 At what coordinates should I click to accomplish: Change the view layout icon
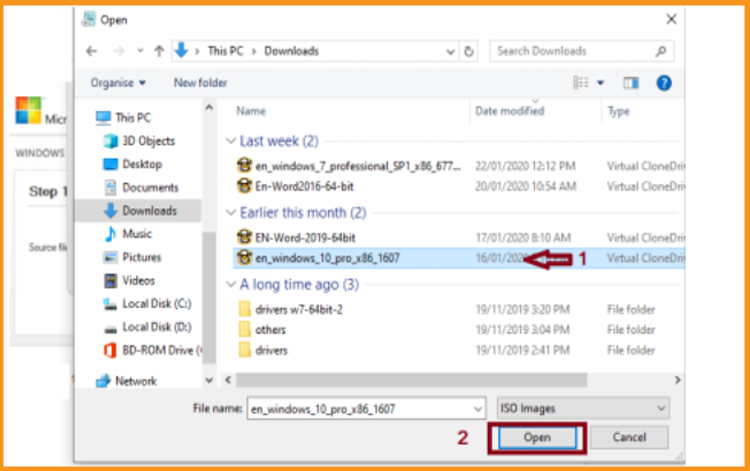tap(581, 83)
